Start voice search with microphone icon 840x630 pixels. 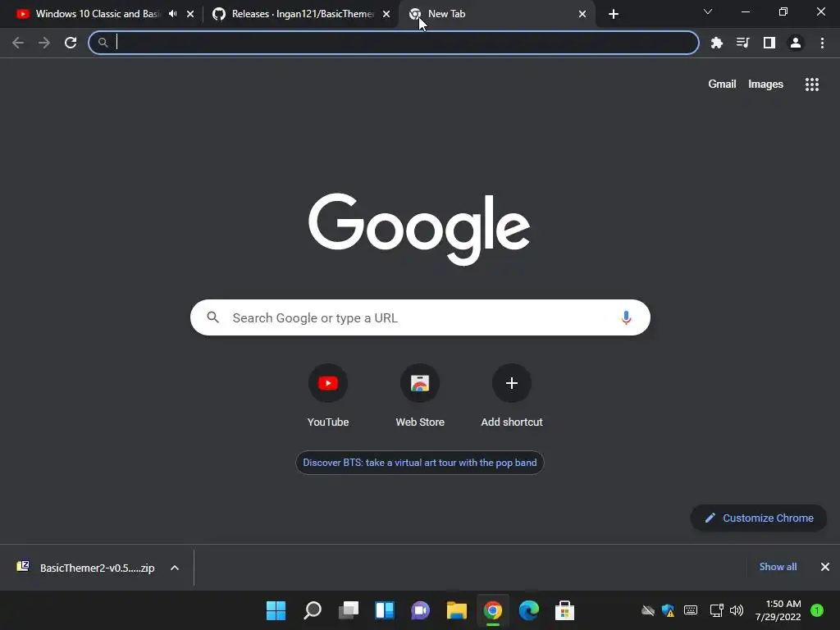626,317
